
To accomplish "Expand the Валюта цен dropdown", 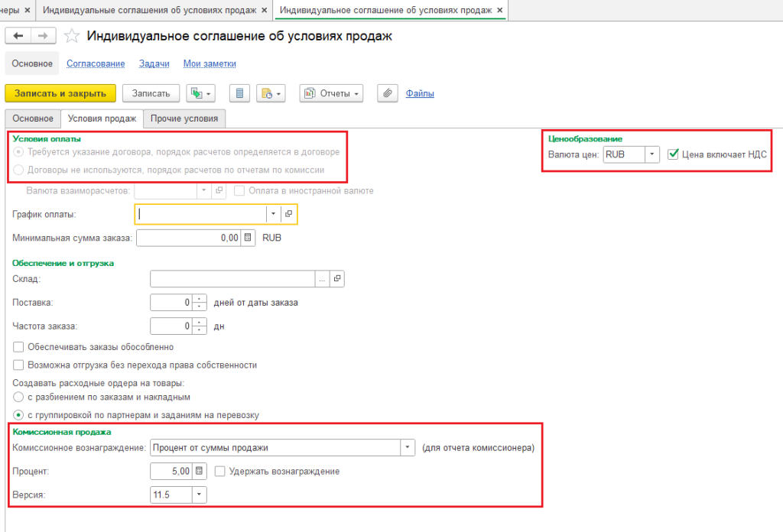I will pyautogui.click(x=651, y=154).
